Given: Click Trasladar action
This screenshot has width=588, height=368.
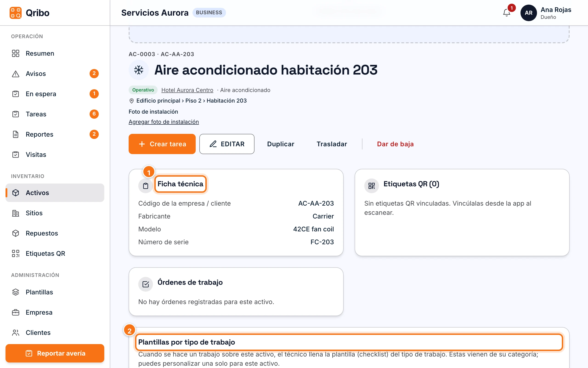Looking at the screenshot, I should [x=332, y=144].
